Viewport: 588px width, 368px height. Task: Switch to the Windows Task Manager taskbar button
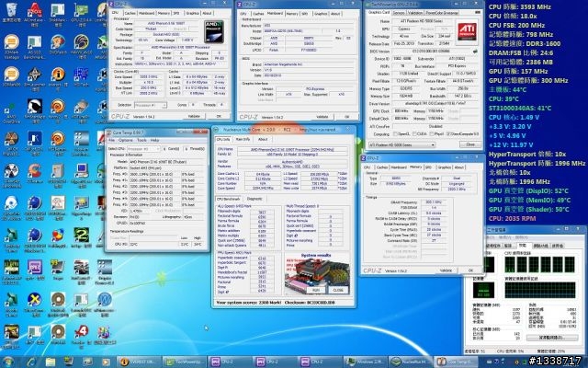[x=366, y=362]
